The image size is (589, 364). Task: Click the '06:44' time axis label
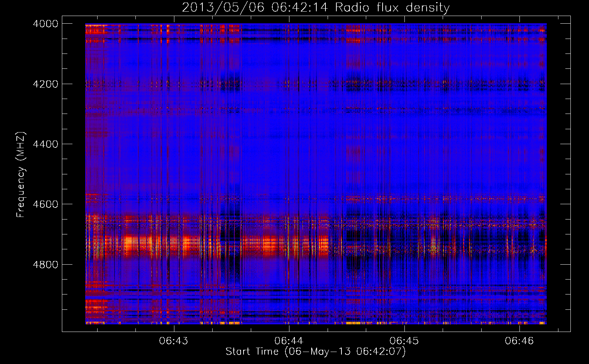click(x=289, y=341)
